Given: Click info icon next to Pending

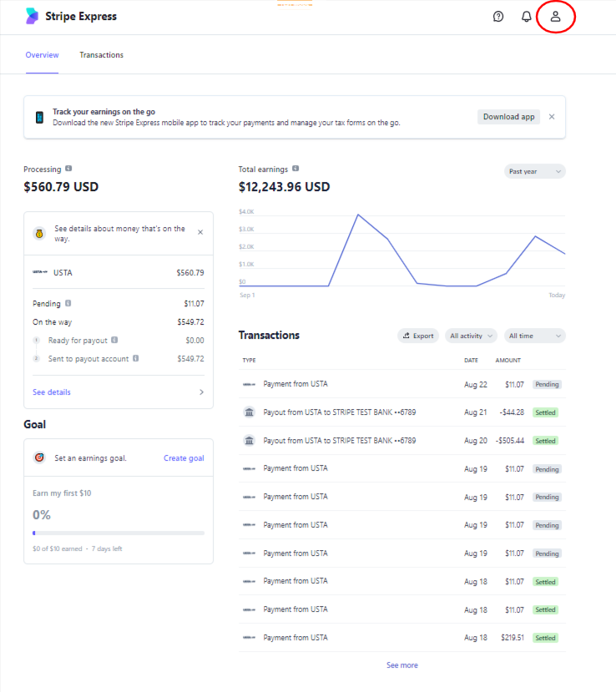Looking at the screenshot, I should [x=68, y=303].
